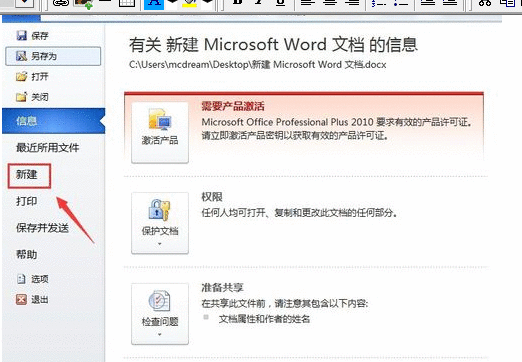Click the line 任何人均可打开、复制和更改此文档的任何部分
The width and height of the screenshot is (522, 362).
coord(300,212)
